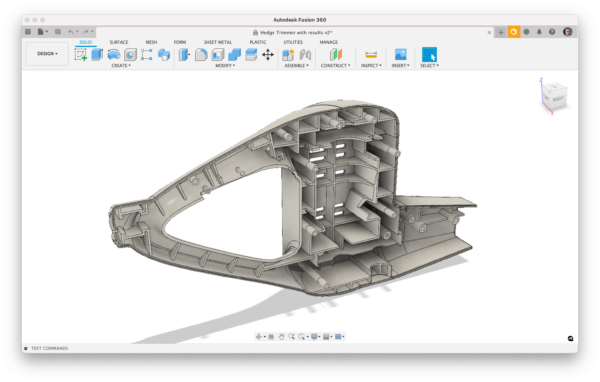600x382 pixels.
Task: Click the Joint tool in Assemble
Action: [x=305, y=55]
